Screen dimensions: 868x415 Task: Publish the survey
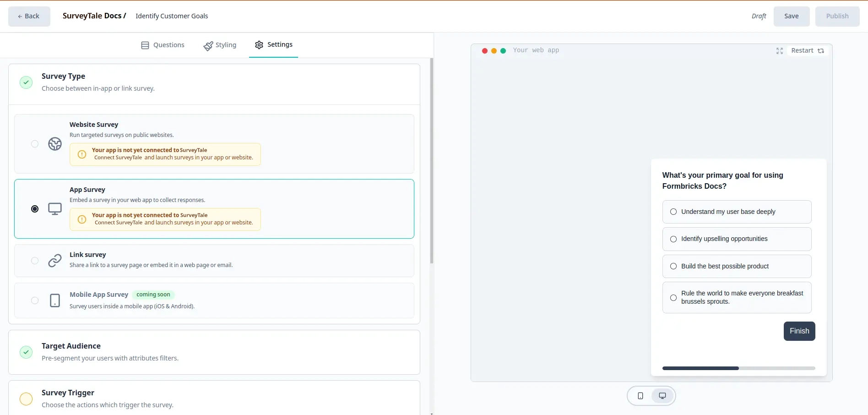coord(837,16)
